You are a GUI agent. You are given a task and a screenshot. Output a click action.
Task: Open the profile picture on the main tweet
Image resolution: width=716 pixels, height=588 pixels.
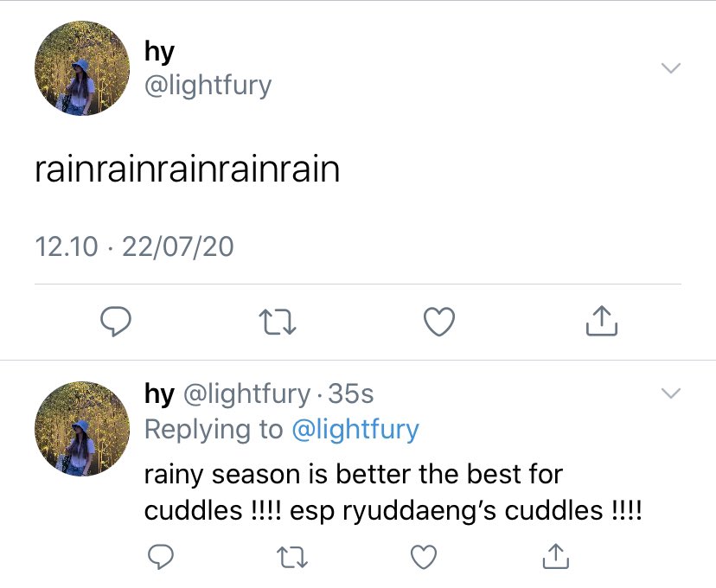82,68
